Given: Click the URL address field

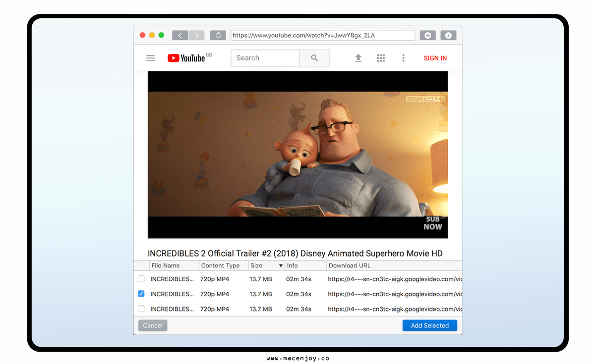Looking at the screenshot, I should 323,35.
